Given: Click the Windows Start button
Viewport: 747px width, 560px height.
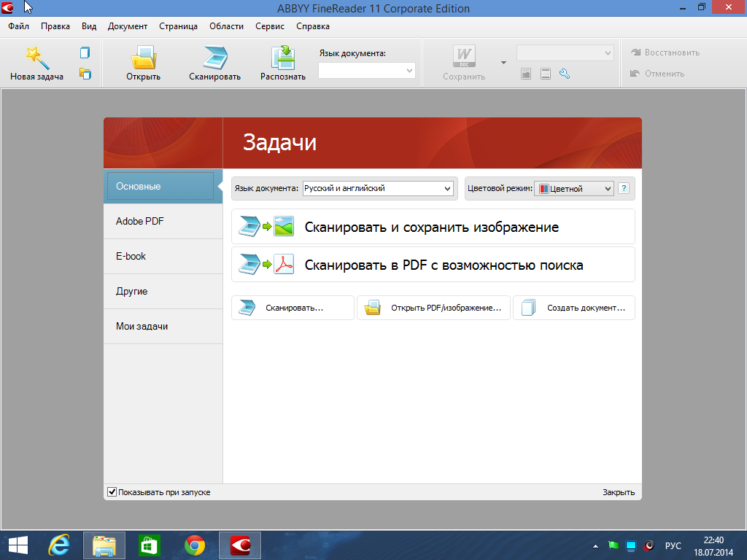Looking at the screenshot, I should pyautogui.click(x=18, y=545).
